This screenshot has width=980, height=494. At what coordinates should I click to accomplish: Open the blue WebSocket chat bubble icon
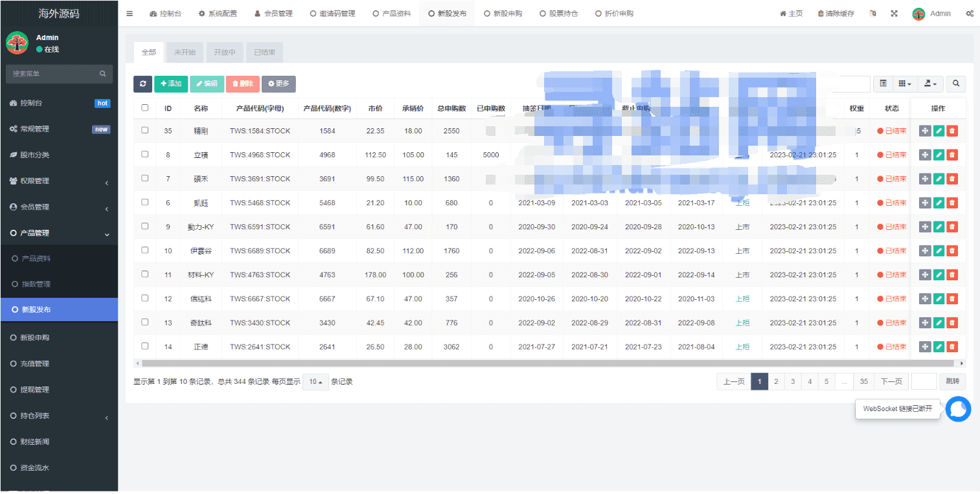[x=958, y=409]
